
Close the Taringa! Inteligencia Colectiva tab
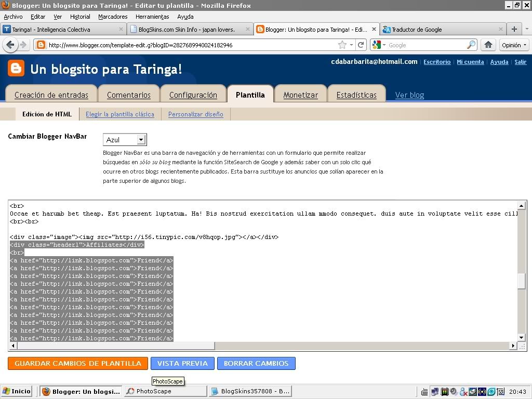(x=121, y=29)
